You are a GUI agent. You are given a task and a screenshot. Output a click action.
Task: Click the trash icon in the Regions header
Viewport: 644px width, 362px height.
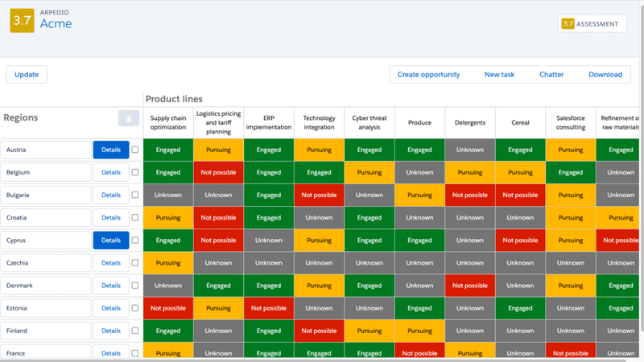(128, 118)
